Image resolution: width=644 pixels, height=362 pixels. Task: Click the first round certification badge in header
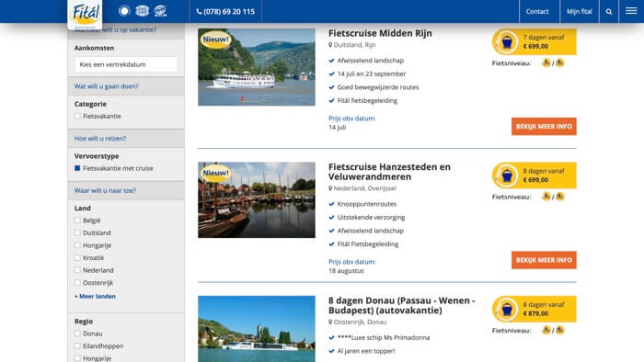[x=124, y=11]
